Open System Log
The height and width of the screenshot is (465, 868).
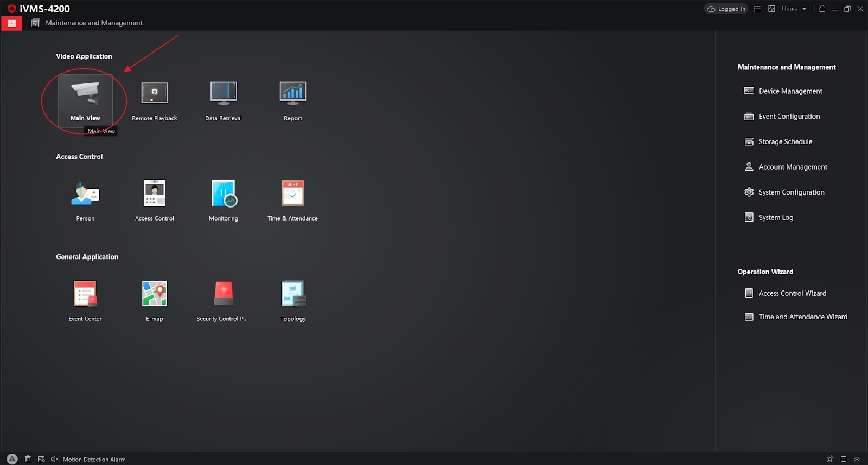coord(769,217)
